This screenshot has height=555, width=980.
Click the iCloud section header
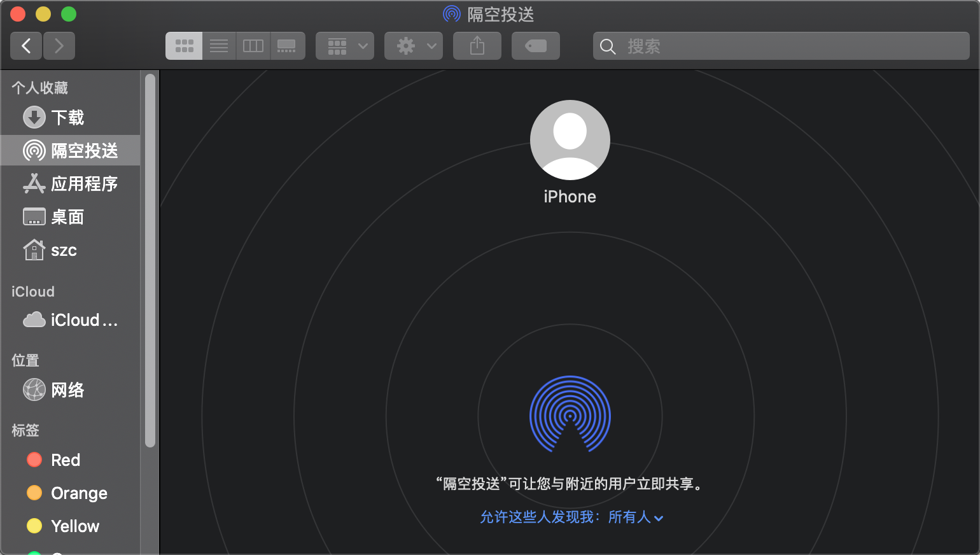(x=33, y=292)
